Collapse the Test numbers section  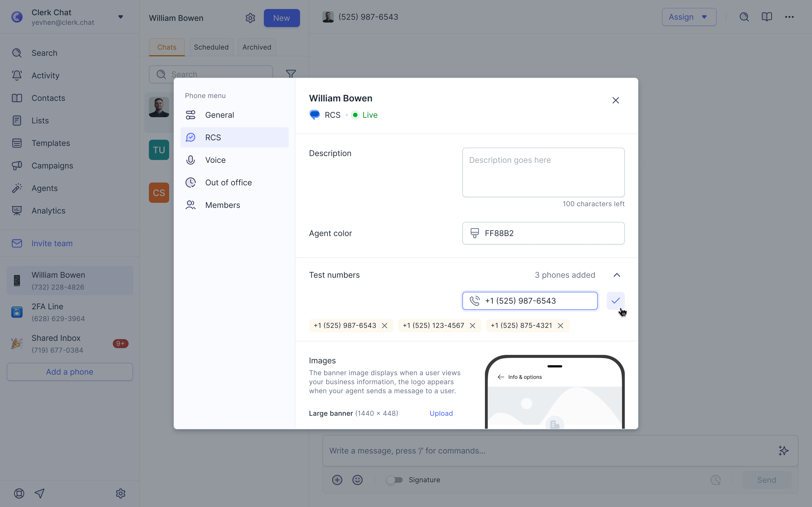[617, 275]
